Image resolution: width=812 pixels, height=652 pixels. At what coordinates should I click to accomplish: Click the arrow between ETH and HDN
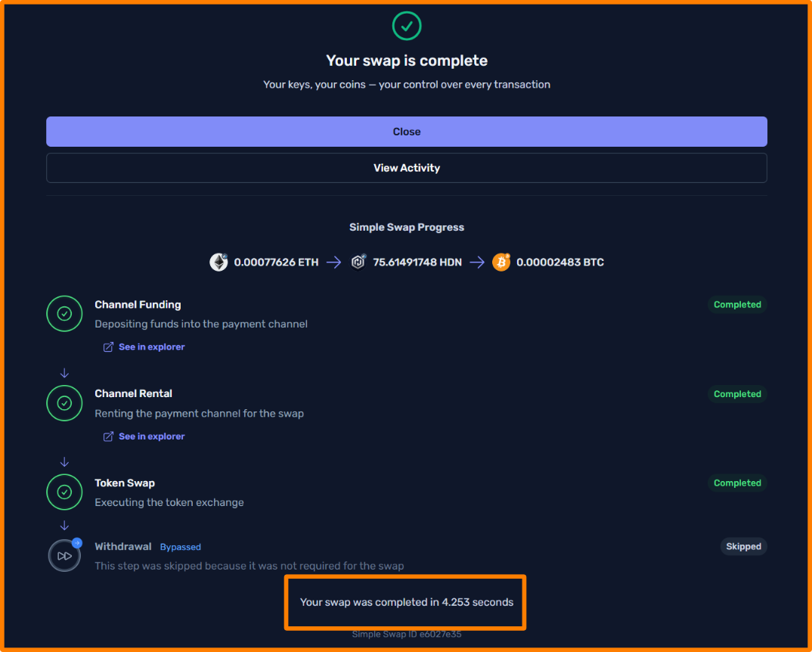334,262
